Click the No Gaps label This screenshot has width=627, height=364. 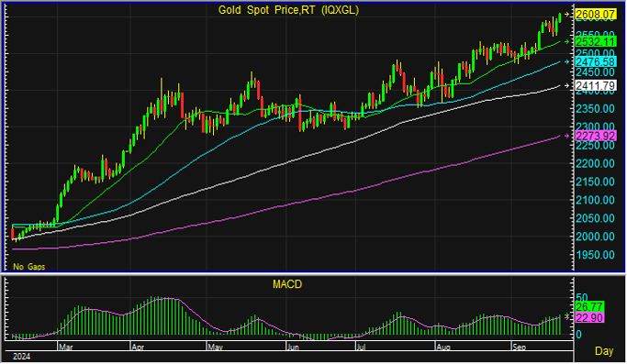[29, 267]
